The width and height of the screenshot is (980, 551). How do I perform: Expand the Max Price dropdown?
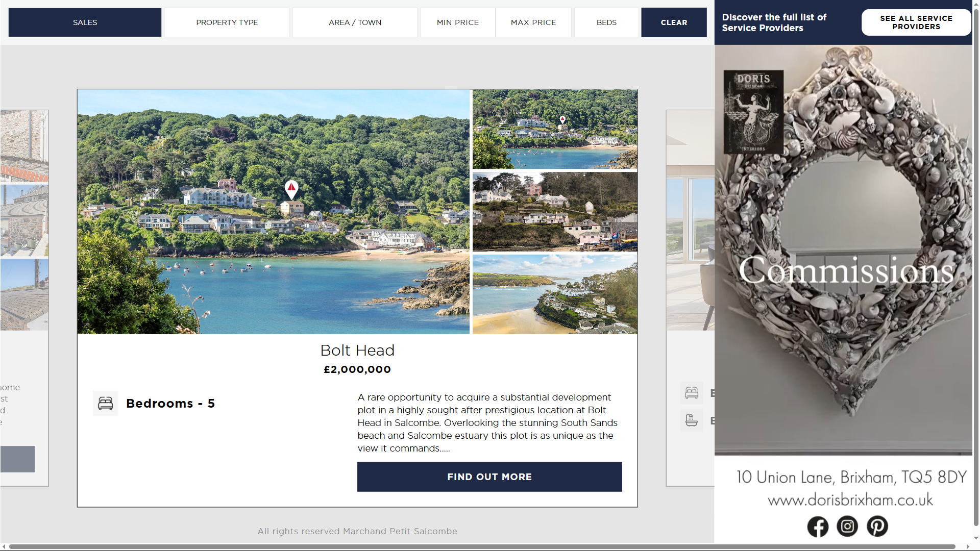(x=533, y=22)
